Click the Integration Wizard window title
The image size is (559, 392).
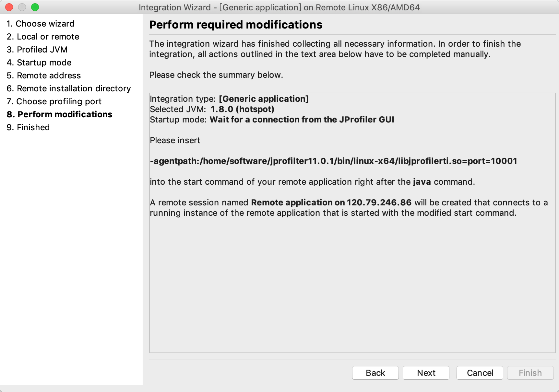coord(279,7)
